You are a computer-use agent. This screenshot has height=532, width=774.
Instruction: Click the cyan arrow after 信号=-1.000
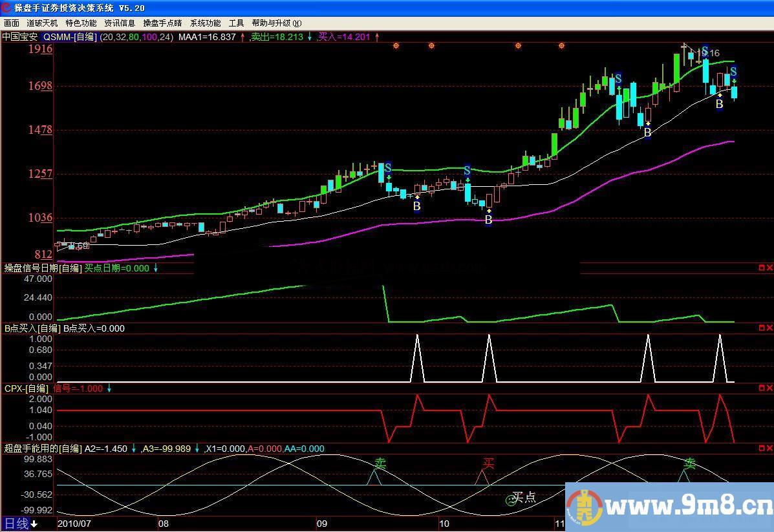[109, 388]
